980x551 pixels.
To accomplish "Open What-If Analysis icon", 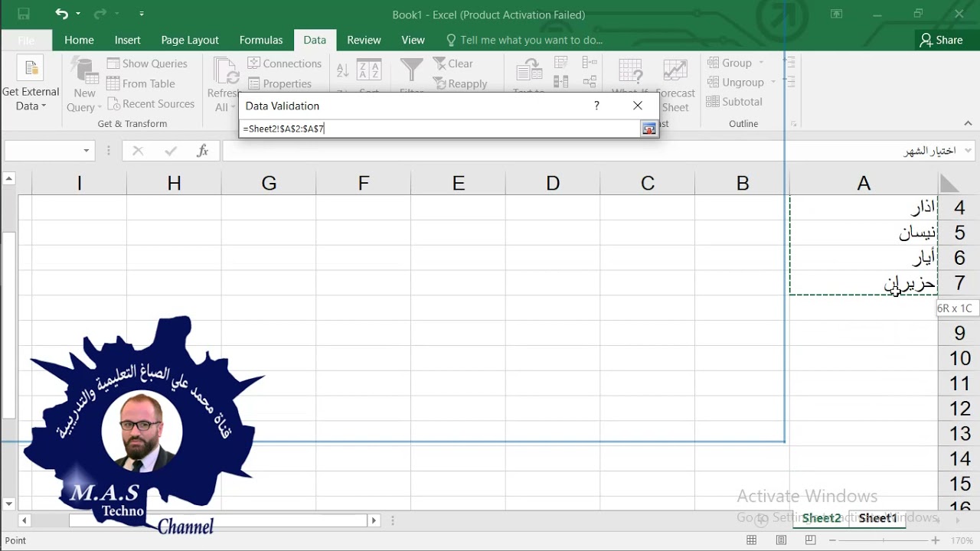I will 630,71.
